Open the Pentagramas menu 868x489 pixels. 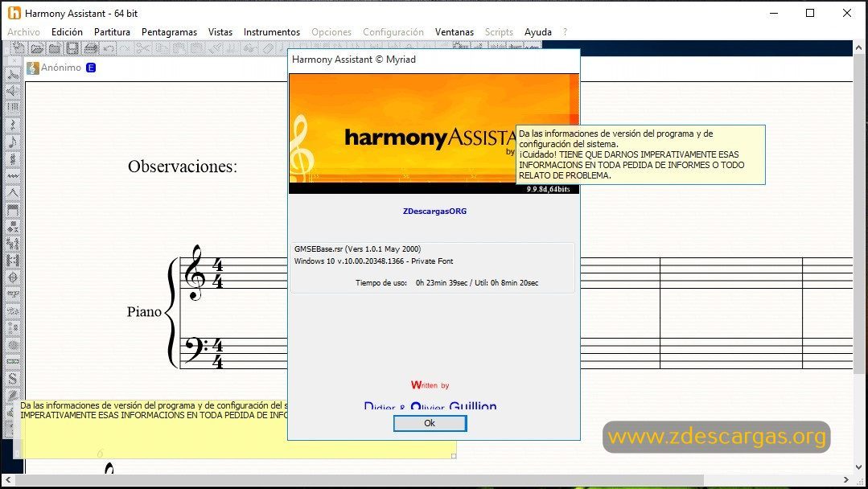coord(169,32)
